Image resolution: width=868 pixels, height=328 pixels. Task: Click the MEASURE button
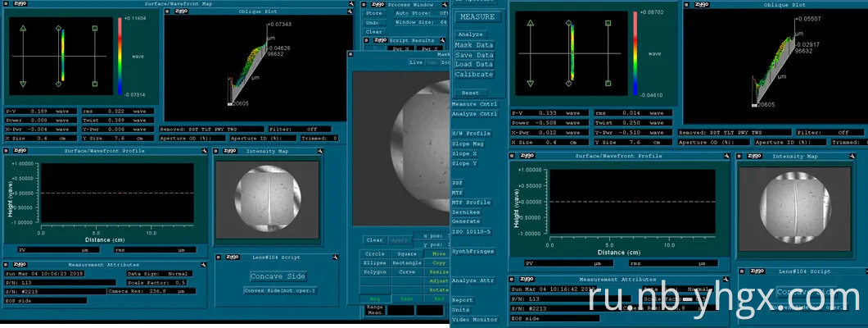(477, 16)
